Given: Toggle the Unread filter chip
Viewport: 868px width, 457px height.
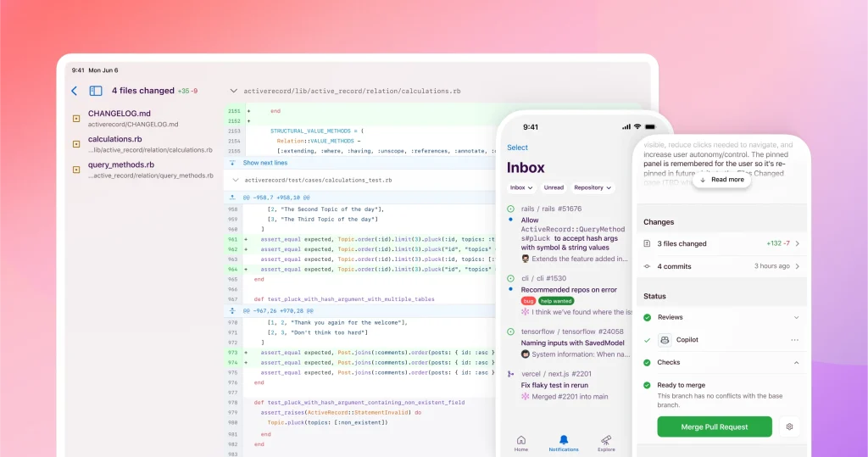Looking at the screenshot, I should tap(554, 187).
